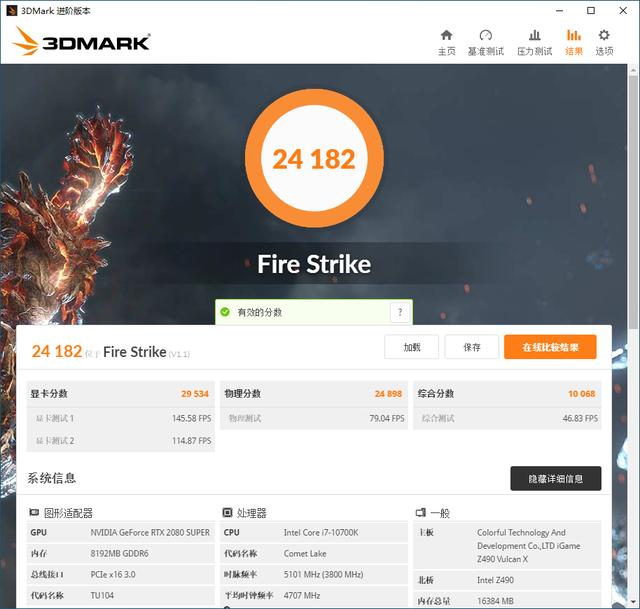Click the 5101 MHz (3800 MHz) clock value
The width and height of the screenshot is (640, 609).
click(x=323, y=574)
